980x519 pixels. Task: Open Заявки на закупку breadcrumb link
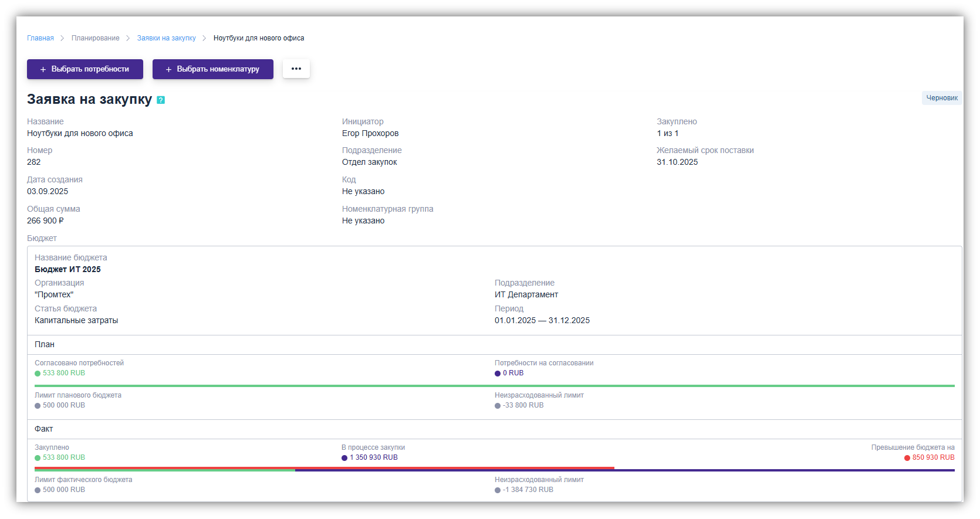point(167,38)
